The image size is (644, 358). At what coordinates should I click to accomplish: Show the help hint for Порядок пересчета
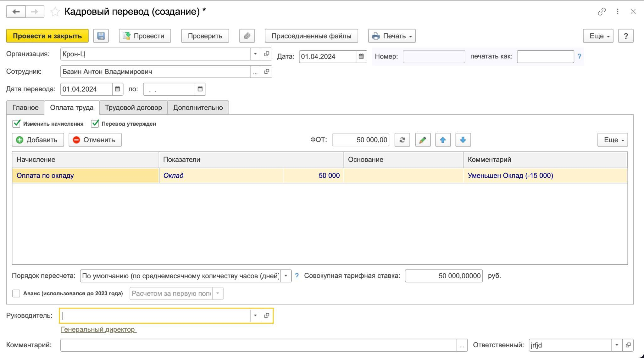tap(297, 276)
